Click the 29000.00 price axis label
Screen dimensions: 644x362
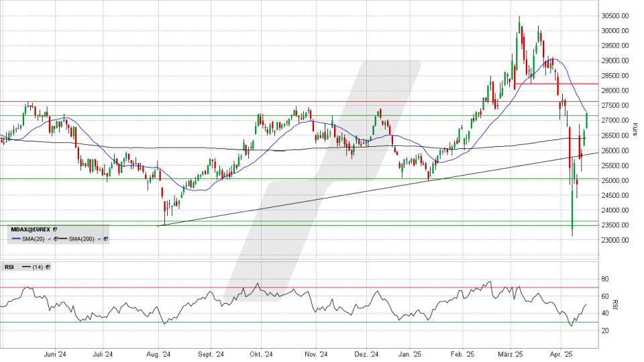click(614, 60)
